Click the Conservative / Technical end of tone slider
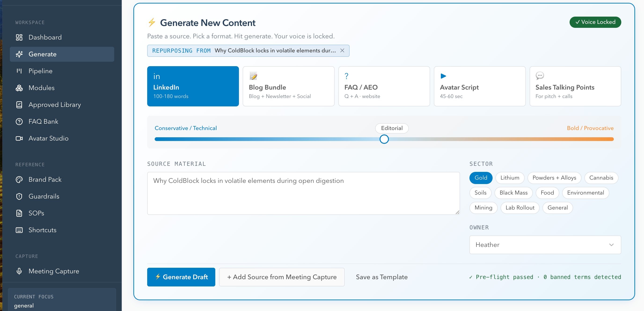This screenshot has height=311, width=644. coord(186,128)
